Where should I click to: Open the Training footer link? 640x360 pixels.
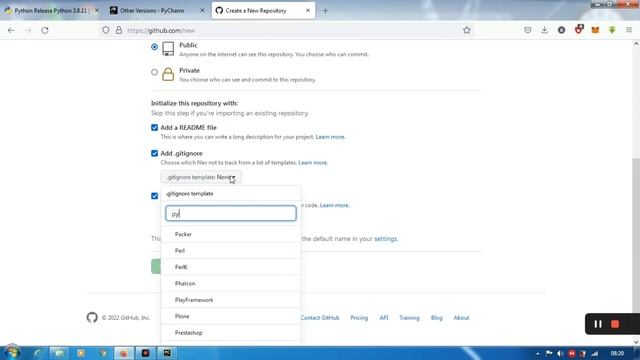click(x=409, y=318)
